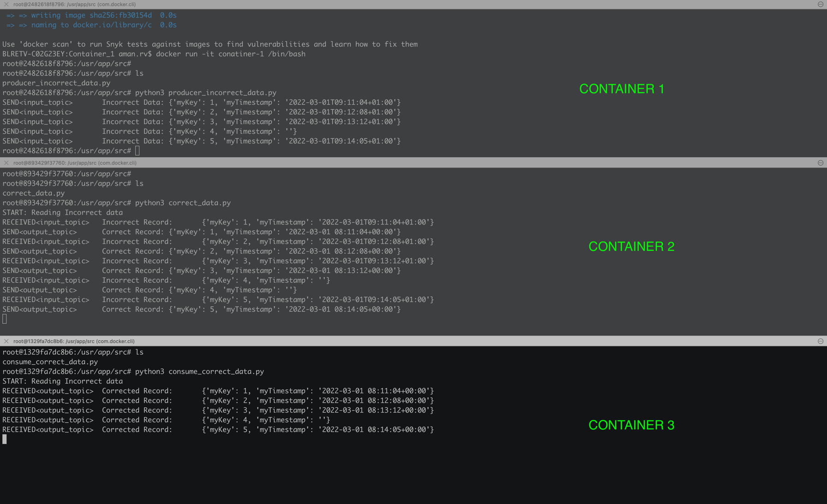Click 'START: Reading Incorrect data' in root@1329fa7dc8b6 pane
827x504 pixels.
63,381
